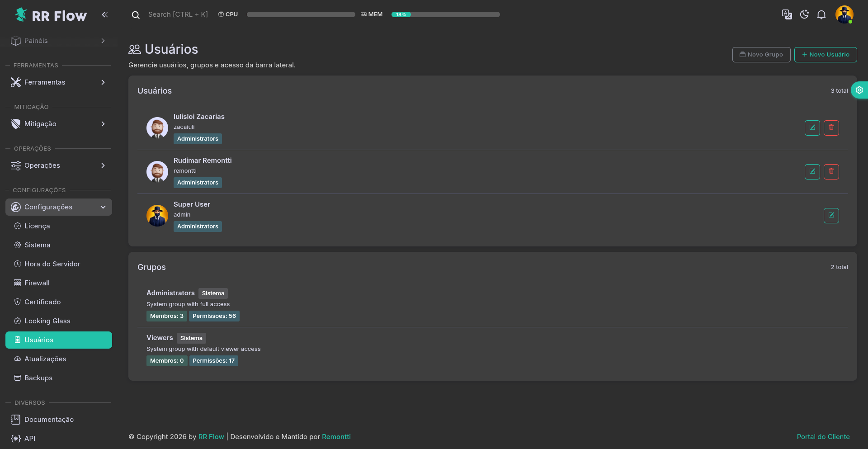Viewport: 868px width, 449px height.
Task: Open the user profile avatar menu
Action: pos(844,14)
